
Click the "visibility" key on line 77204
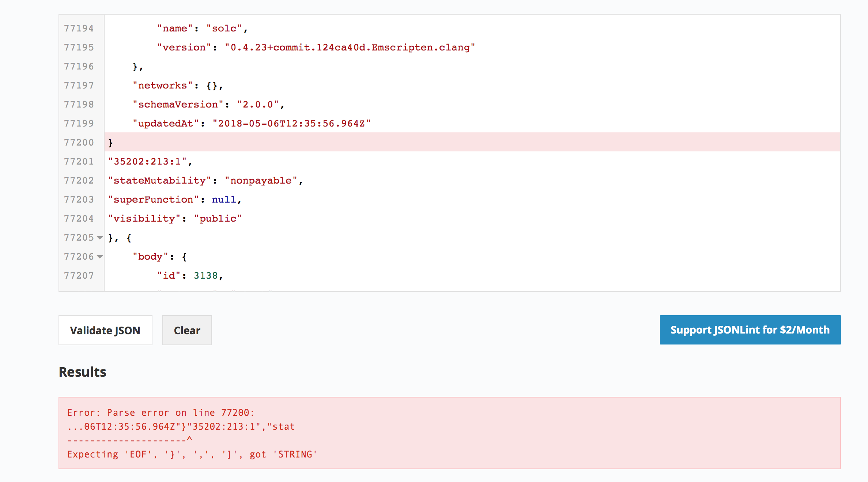(x=144, y=218)
